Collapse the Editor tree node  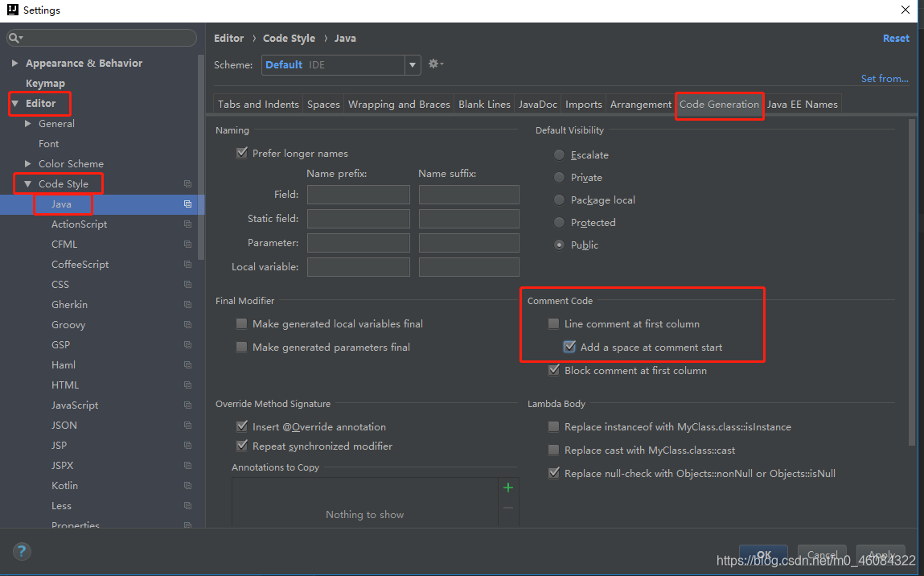tap(14, 103)
